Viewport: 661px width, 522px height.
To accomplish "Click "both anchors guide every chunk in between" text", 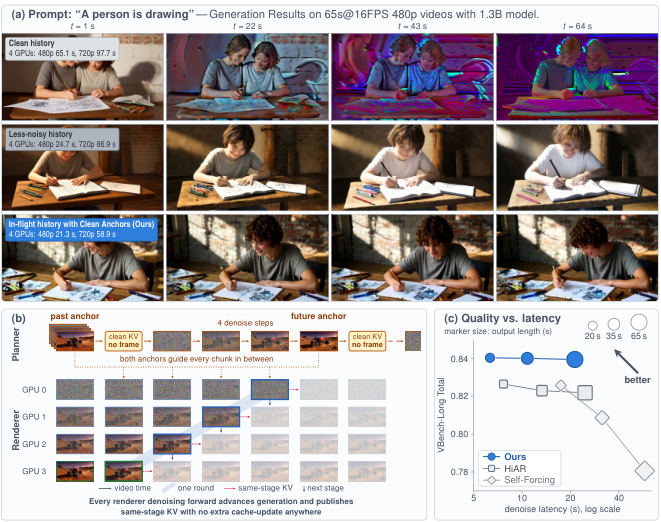I will pos(196,359).
